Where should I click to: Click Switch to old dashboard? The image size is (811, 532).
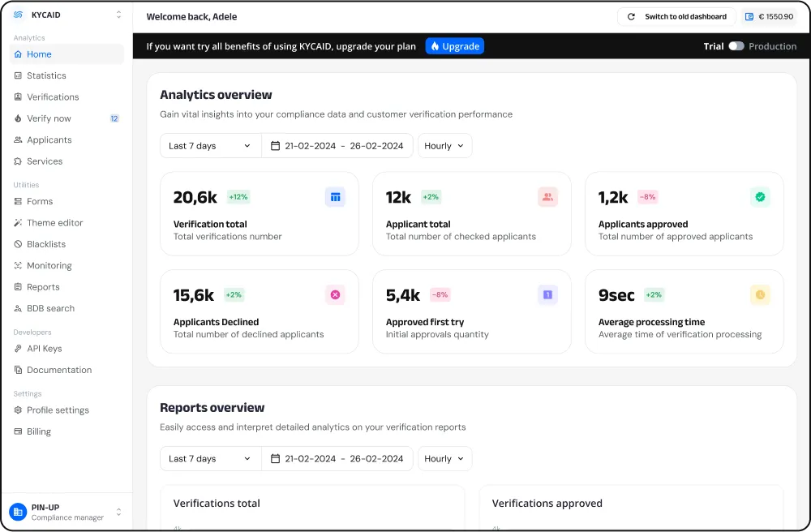pos(684,15)
